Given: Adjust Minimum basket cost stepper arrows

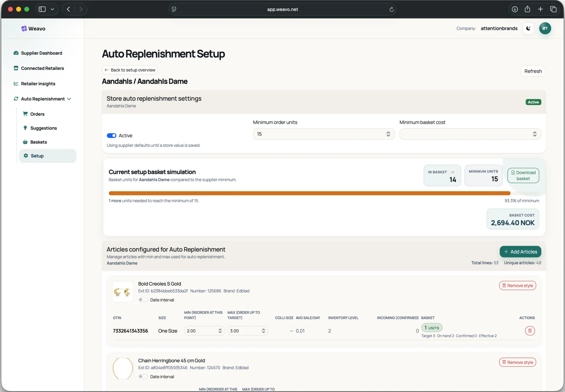Looking at the screenshot, I should [535, 134].
